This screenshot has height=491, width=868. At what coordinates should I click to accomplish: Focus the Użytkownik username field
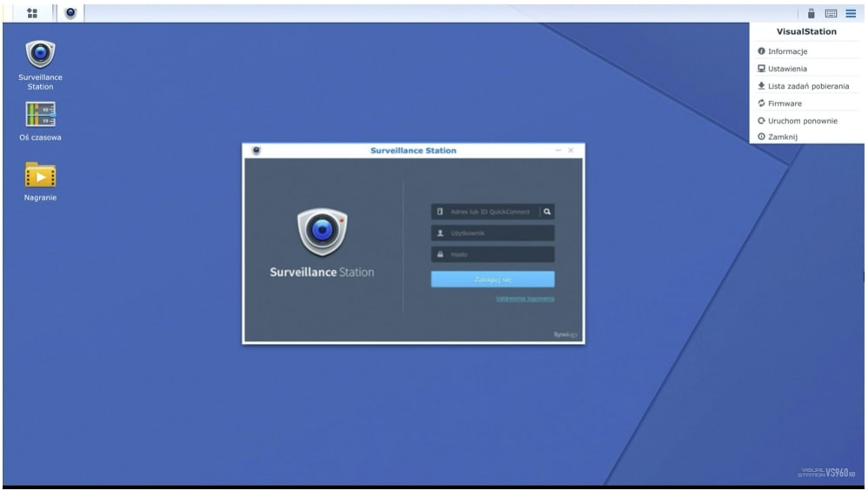point(492,233)
